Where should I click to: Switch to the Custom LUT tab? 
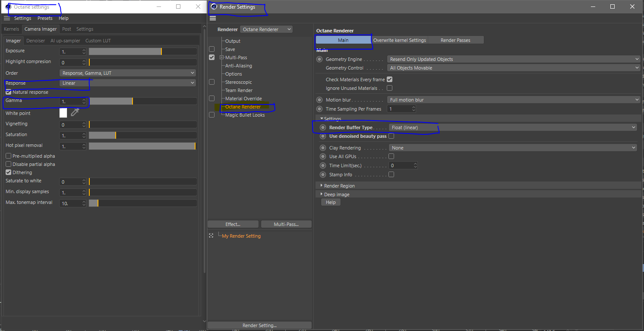[x=98, y=41]
